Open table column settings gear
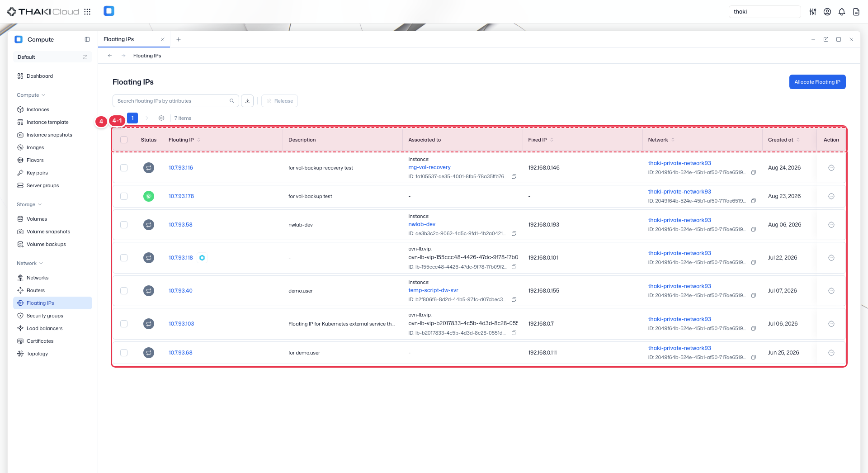The width and height of the screenshot is (868, 473). [161, 118]
